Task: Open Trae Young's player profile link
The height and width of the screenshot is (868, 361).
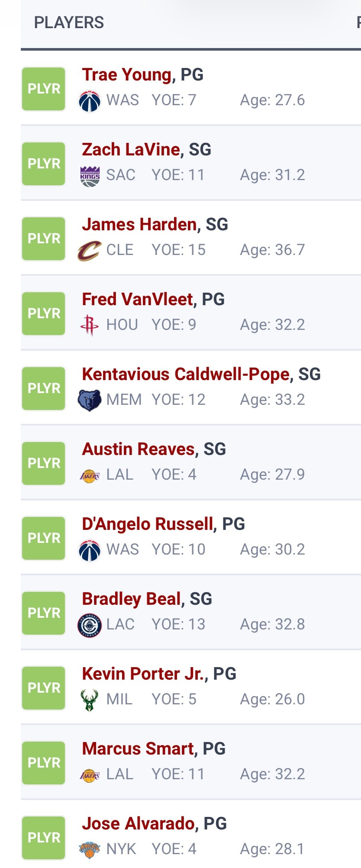Action: (127, 75)
